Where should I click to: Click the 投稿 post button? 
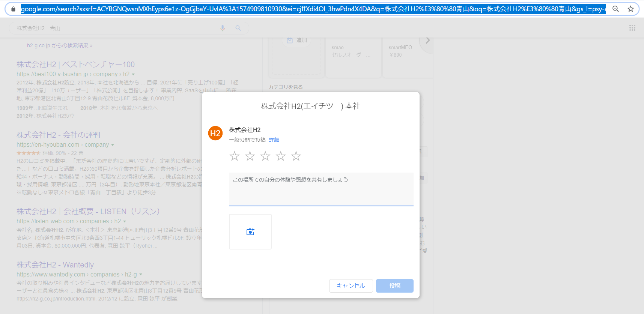395,286
